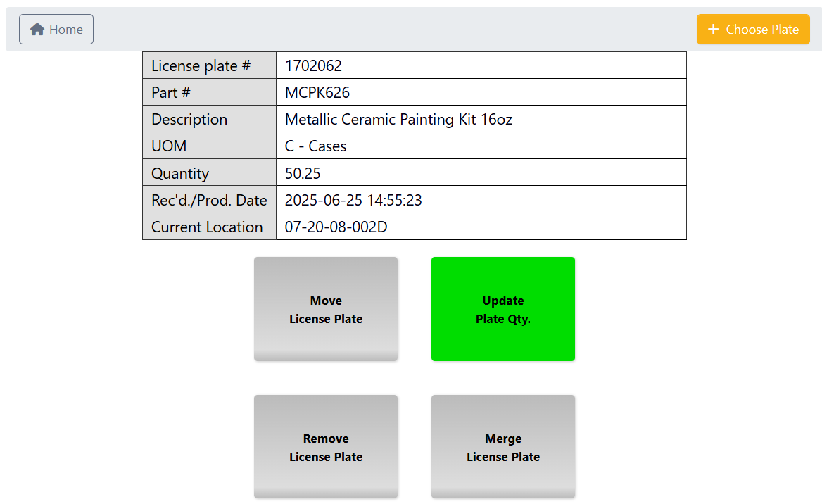The height and width of the screenshot is (504, 822).
Task: Click the license plate number 1702062
Action: pos(312,65)
